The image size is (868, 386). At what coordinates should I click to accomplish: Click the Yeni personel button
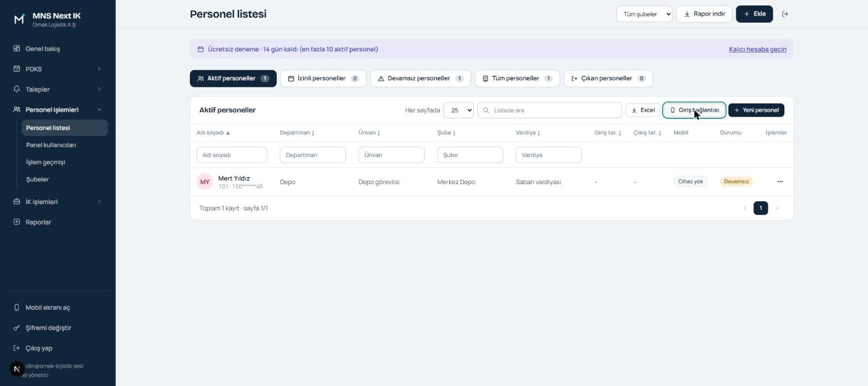point(756,110)
